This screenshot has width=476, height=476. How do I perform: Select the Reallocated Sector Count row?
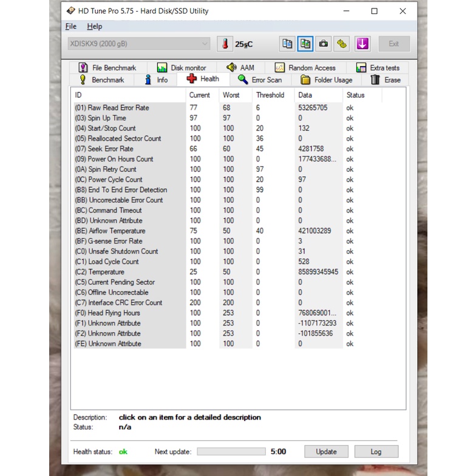124,138
